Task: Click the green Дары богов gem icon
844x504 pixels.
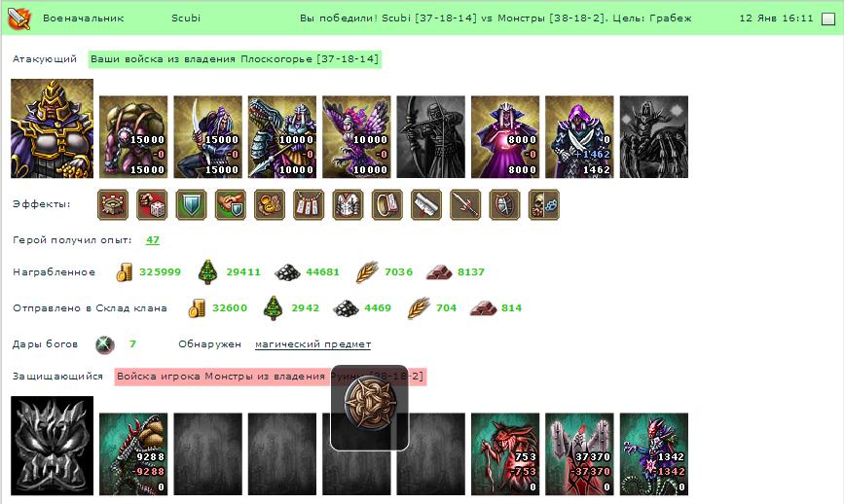Action: [x=105, y=344]
